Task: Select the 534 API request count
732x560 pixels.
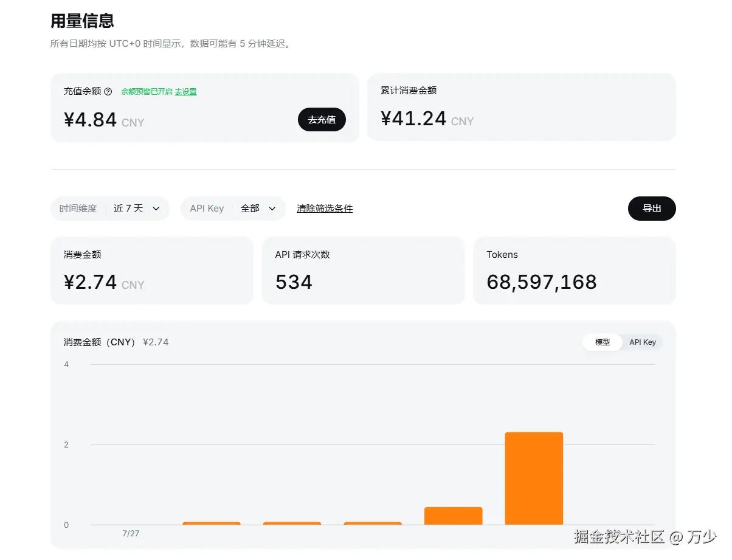Action: [x=294, y=282]
